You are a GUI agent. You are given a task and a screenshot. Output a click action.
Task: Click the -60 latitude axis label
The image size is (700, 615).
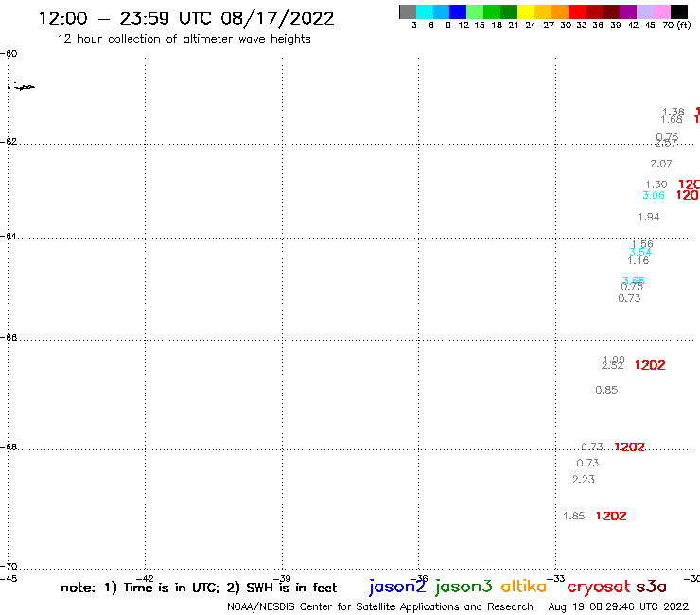[x=9, y=54]
